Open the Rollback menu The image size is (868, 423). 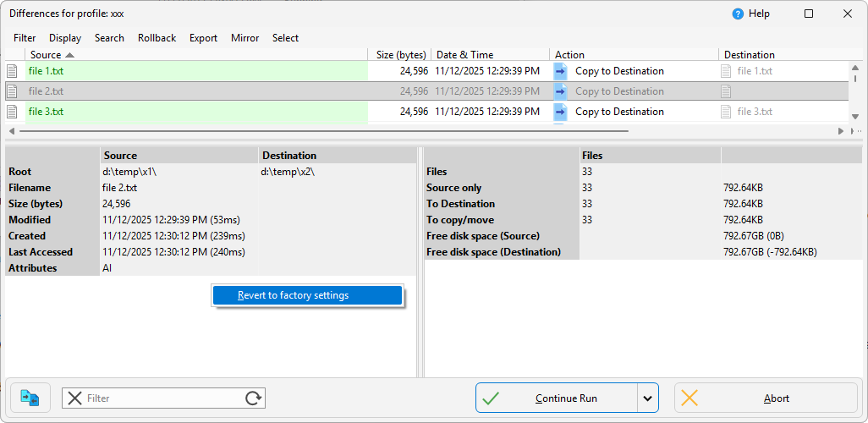(157, 38)
